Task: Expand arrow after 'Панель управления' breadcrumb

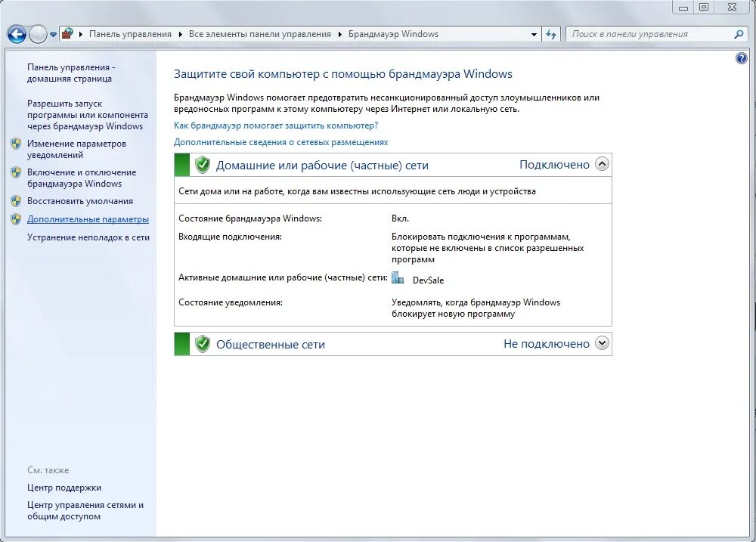Action: point(181,34)
